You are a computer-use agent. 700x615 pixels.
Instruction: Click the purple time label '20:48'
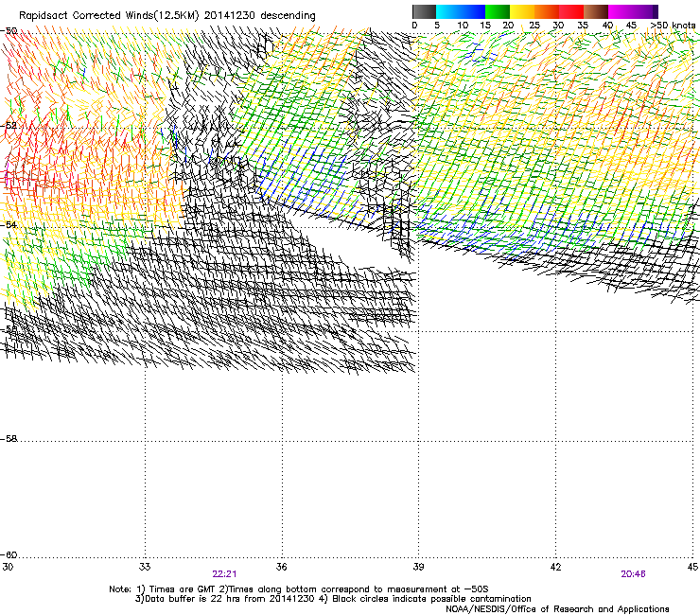point(633,574)
